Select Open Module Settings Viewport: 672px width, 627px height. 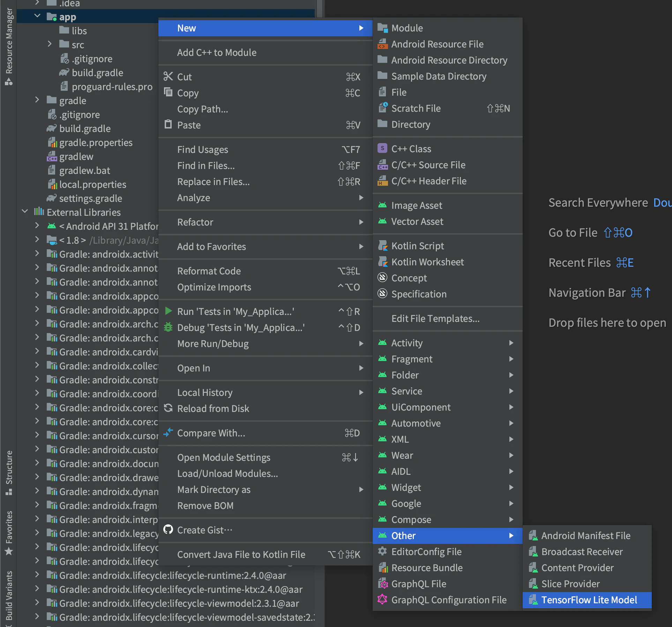coord(265,457)
